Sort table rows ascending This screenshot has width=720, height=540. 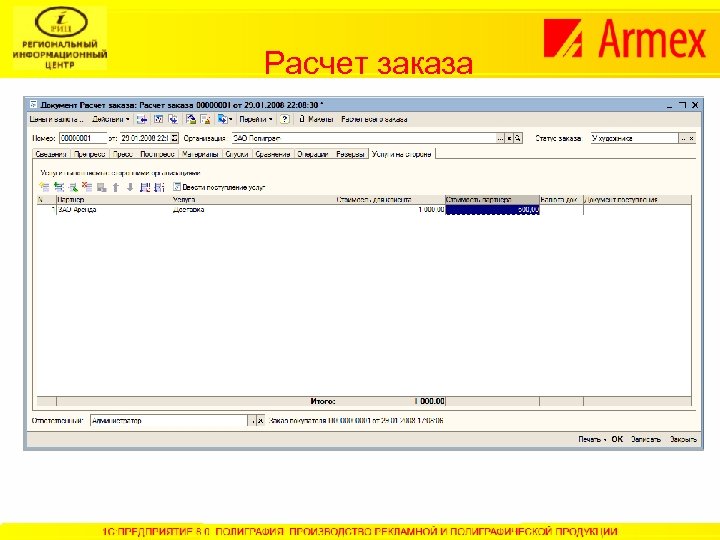point(145,187)
